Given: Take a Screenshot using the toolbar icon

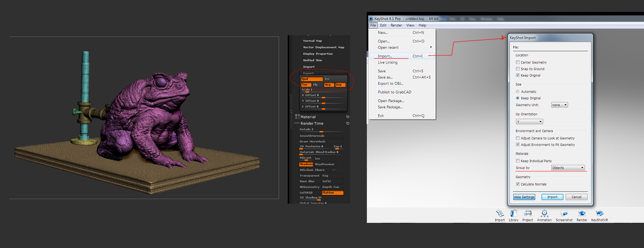Looking at the screenshot, I should 564,213.
